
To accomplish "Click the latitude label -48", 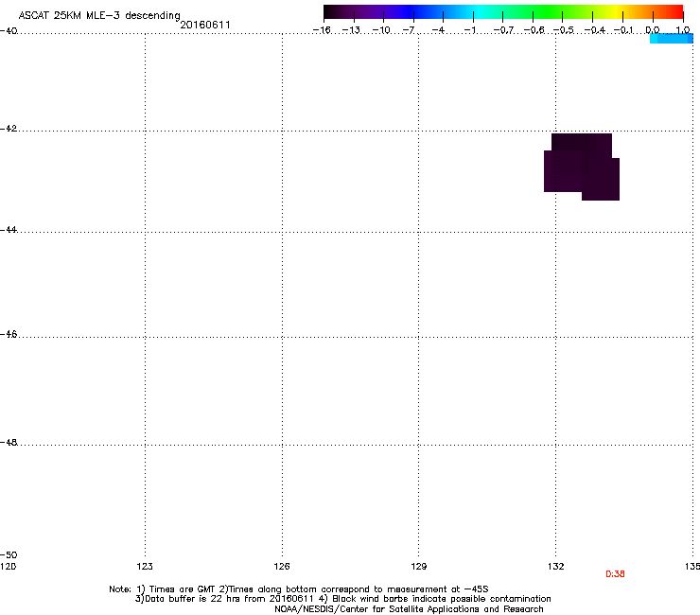I will click(9, 442).
